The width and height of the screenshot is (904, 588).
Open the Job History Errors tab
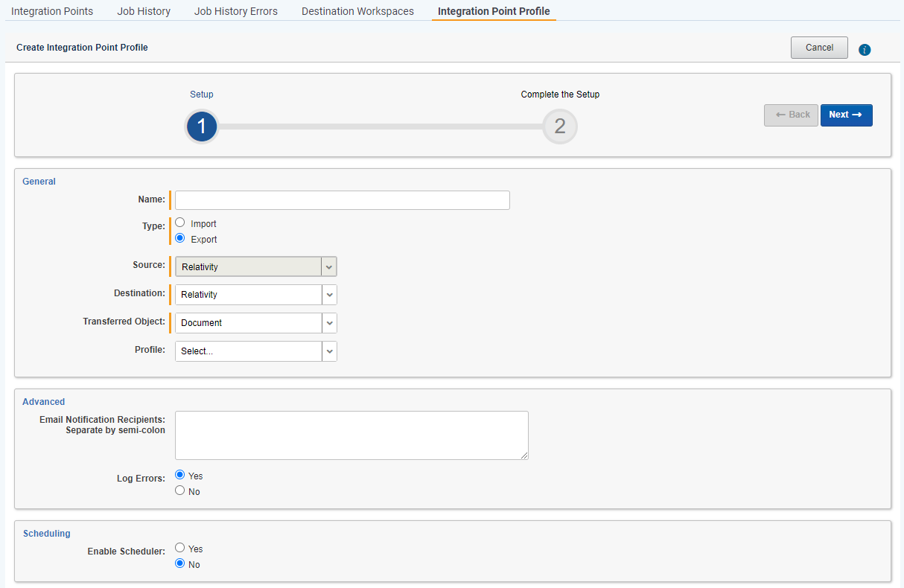pos(236,11)
